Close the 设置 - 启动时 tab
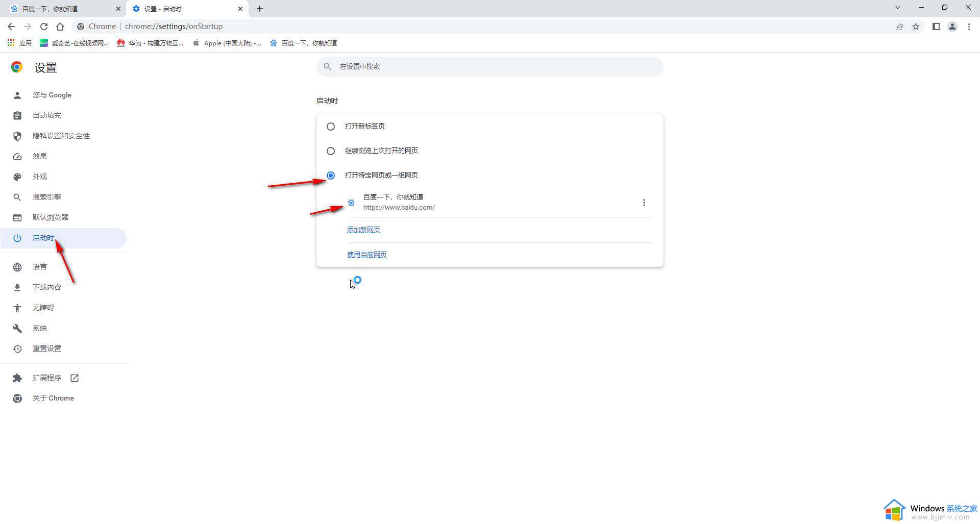The width and height of the screenshot is (980, 524). tap(240, 9)
